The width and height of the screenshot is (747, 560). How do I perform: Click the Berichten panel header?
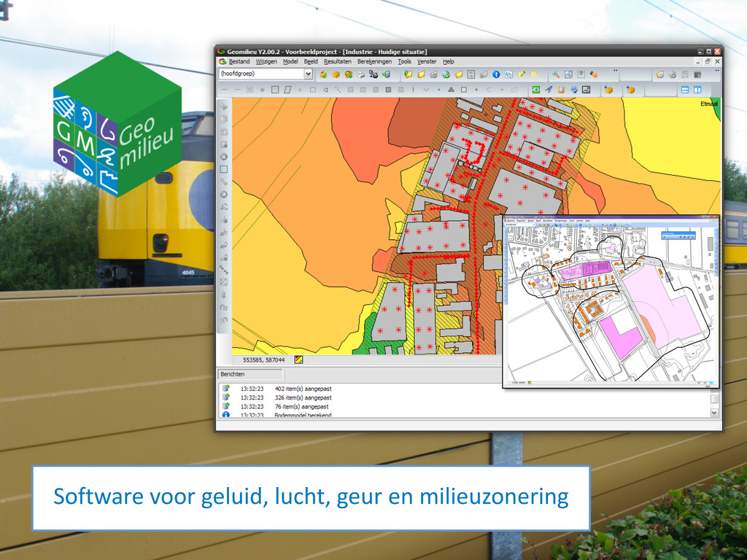[x=251, y=374]
